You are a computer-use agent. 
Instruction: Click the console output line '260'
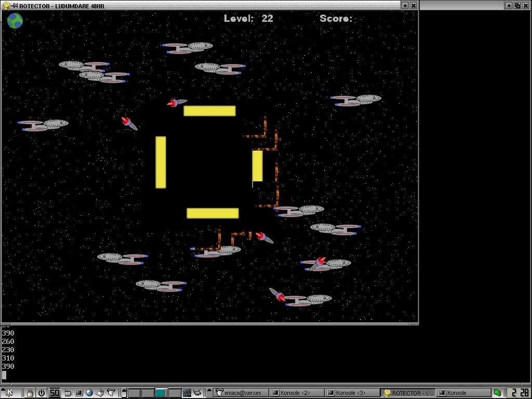coord(8,341)
